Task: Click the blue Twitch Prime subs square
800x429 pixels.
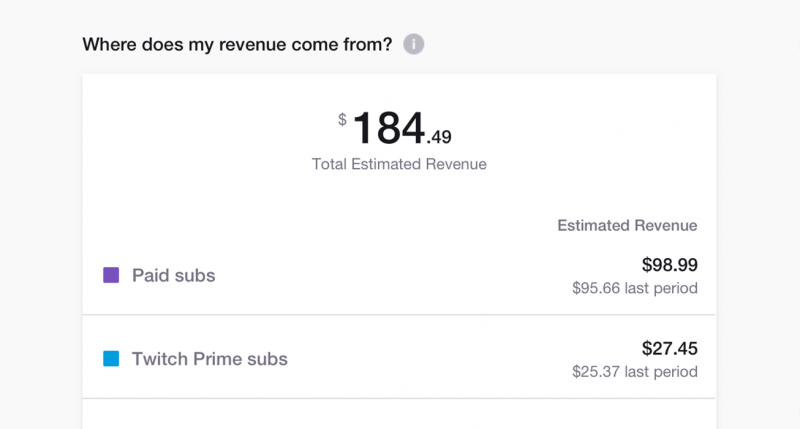Action: pyautogui.click(x=111, y=358)
